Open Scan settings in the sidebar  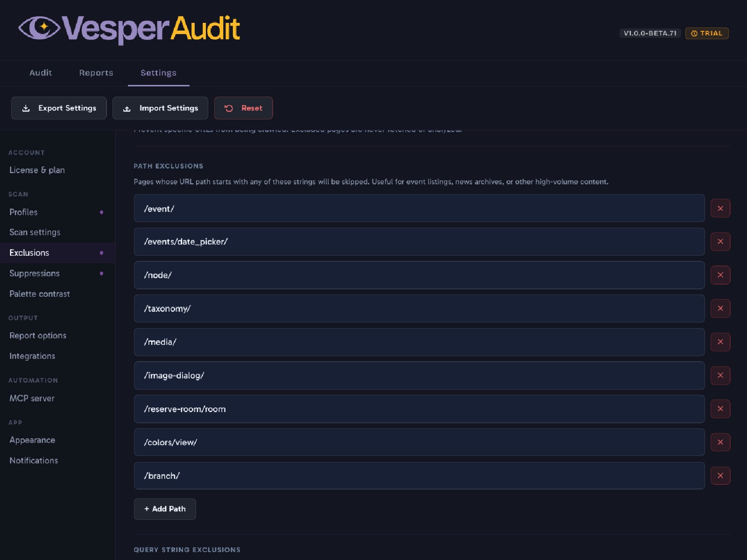pyautogui.click(x=57, y=232)
